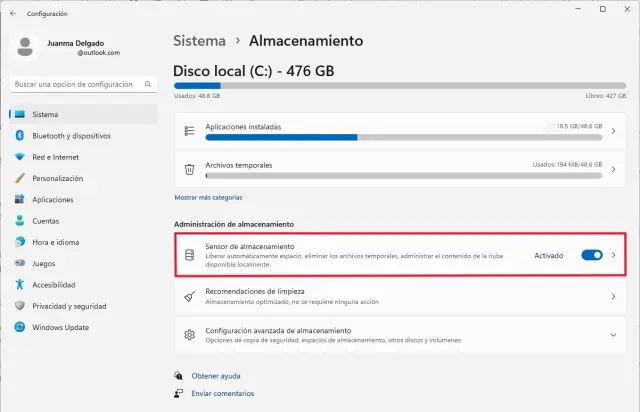Screen dimensions: 640x412
Task: Open the Juegos controller icon
Action: coord(19,263)
